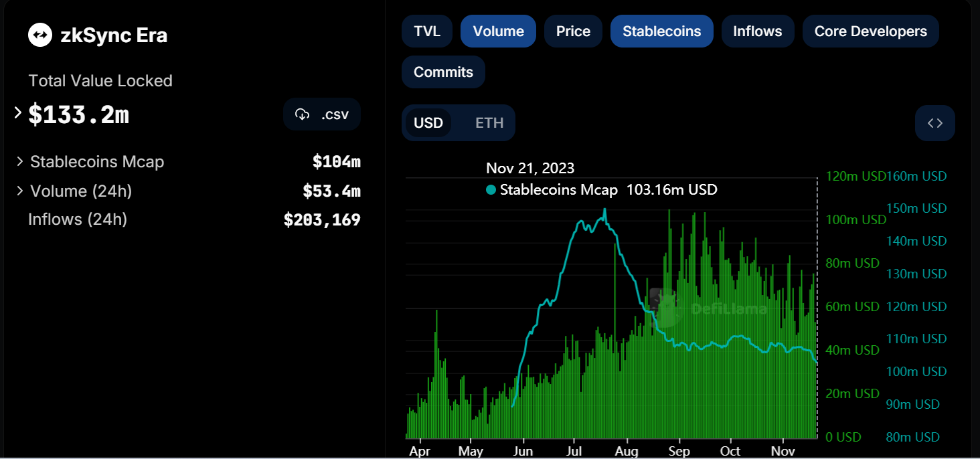
Task: Click the Oct label on chart axis
Action: (731, 450)
